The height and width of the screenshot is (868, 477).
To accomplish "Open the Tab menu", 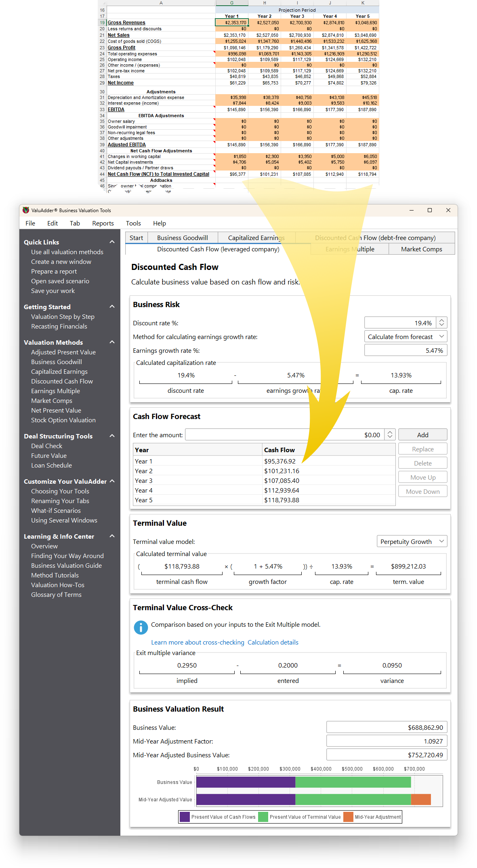I will (75, 223).
